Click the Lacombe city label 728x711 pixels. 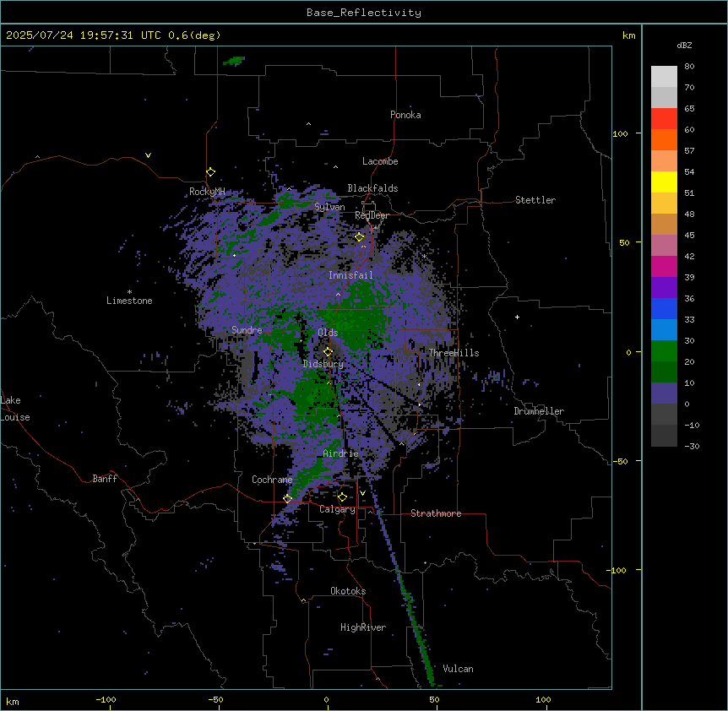point(380,161)
